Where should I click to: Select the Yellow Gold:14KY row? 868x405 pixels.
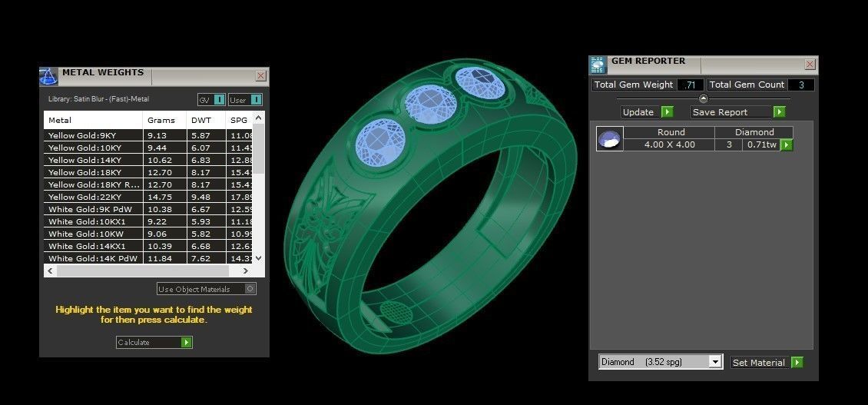pos(147,160)
